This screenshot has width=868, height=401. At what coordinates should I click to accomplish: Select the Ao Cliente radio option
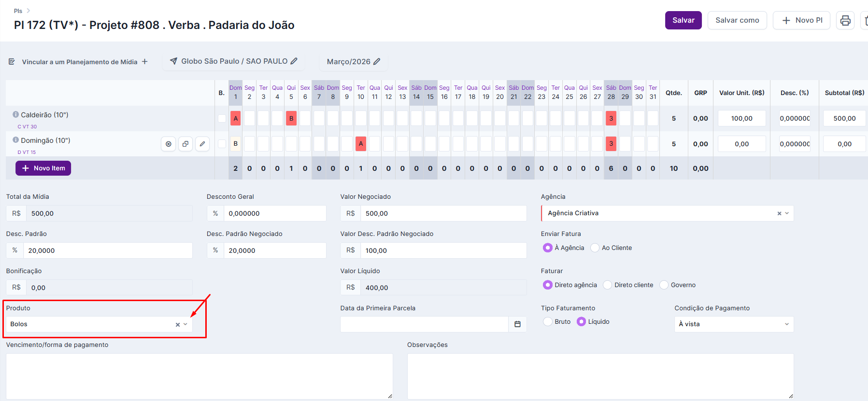tap(595, 248)
